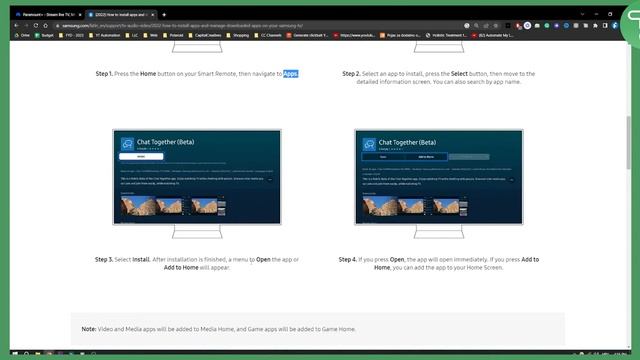Open the Windows Start menu
Screen dimensions: 640x360
click(15, 354)
